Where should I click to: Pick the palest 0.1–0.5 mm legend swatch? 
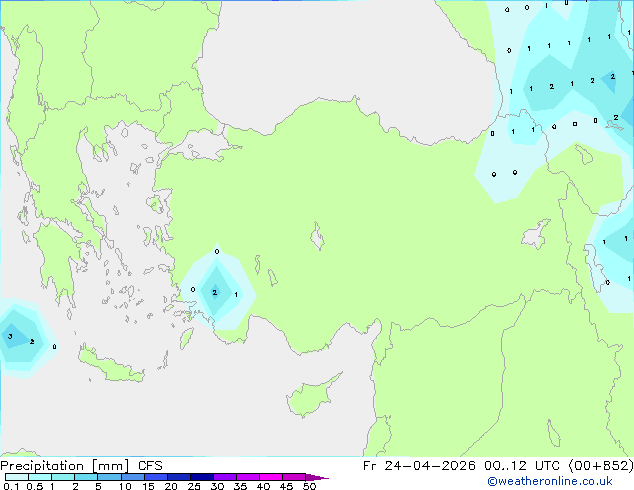(x=17, y=477)
